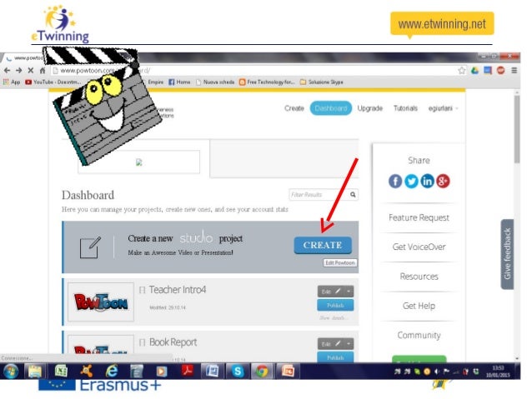Click the browser Forward arrow
The height and width of the screenshot is (399, 532).
point(19,71)
